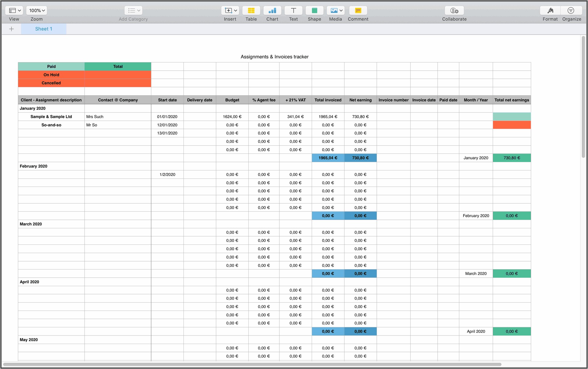Add a new sheet with plus button
Viewport: 588px width, 369px height.
click(x=12, y=29)
